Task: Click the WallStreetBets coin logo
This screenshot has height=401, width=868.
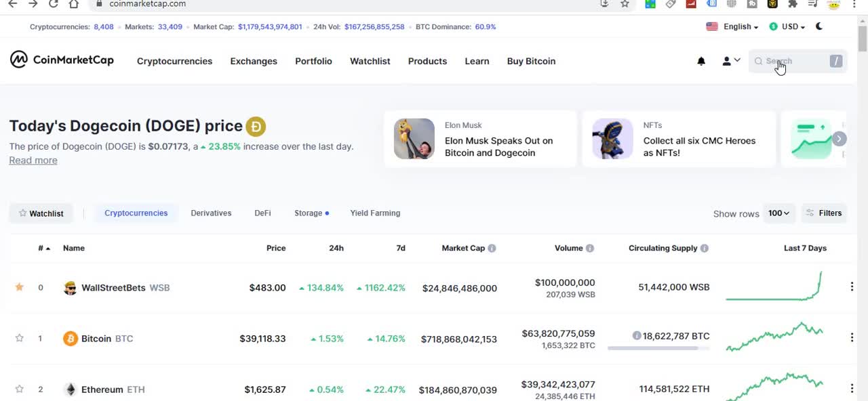Action: click(70, 288)
